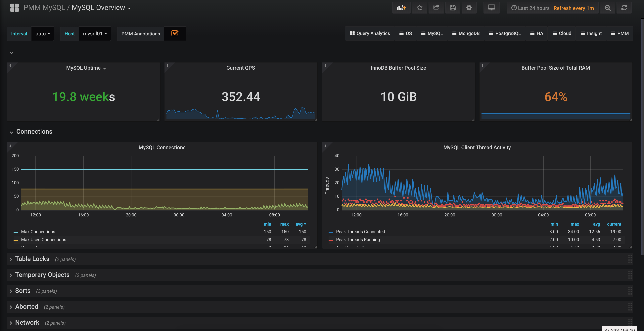Open the Last 24 hours time picker
This screenshot has height=331, width=644.
pos(553,8)
